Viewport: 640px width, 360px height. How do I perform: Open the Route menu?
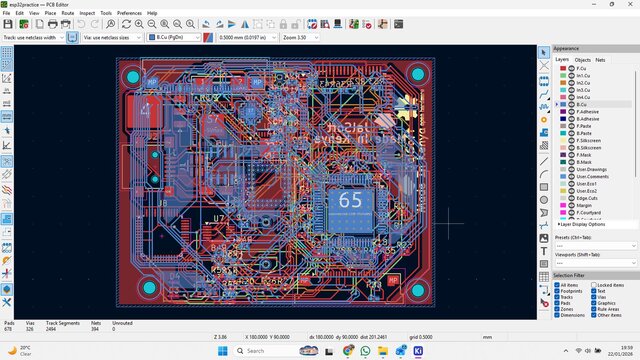[x=68, y=13]
